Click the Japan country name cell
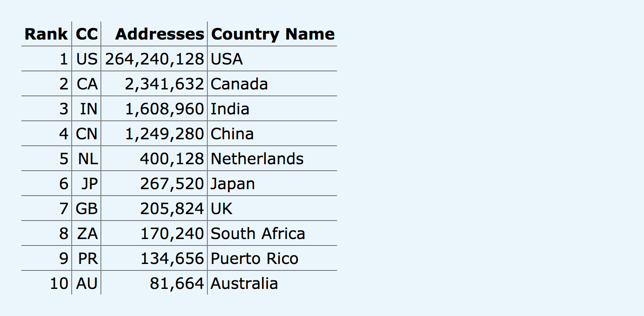This screenshot has width=644, height=316. (232, 184)
